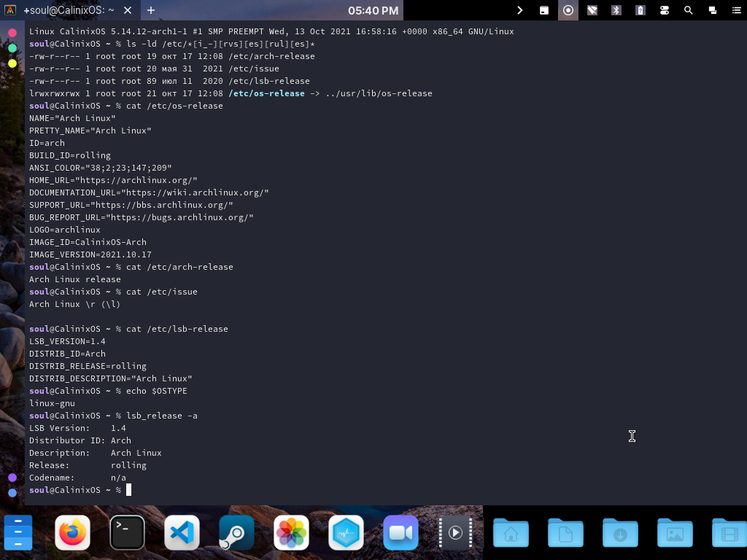Screen dimensions: 747x560
Task: Open the window overview icon
Action: click(x=713, y=10)
